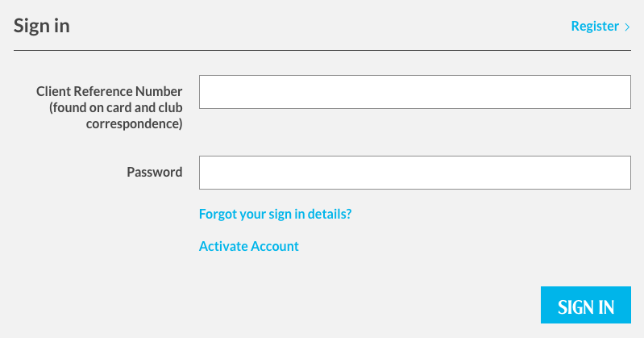
Task: Hit the blue SIGN IN button
Action: [x=586, y=307]
